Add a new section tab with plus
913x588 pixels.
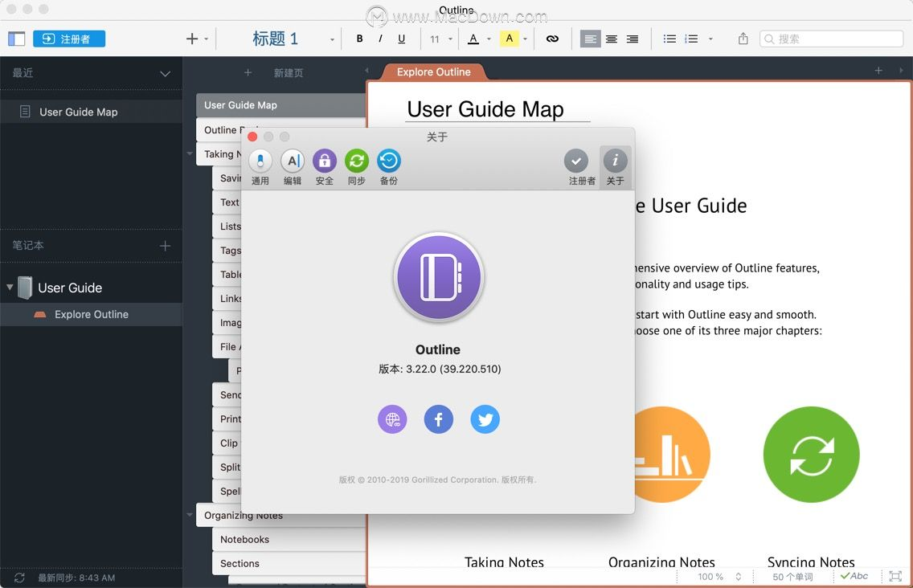[x=878, y=71]
